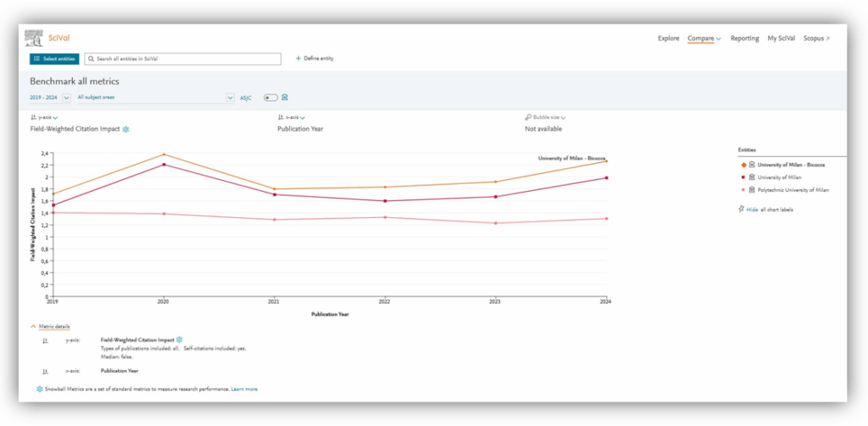The image size is (868, 426).
Task: Click Publication Year under x-axis selector
Action: pyautogui.click(x=300, y=128)
